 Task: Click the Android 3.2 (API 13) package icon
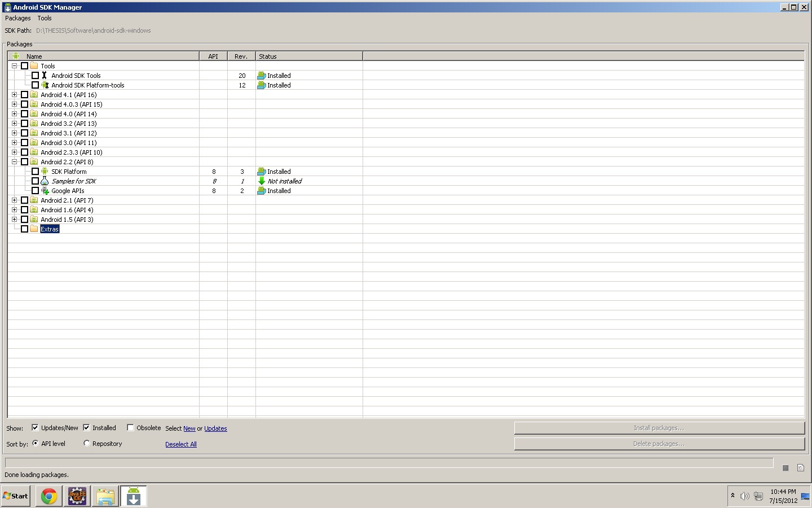tap(34, 123)
